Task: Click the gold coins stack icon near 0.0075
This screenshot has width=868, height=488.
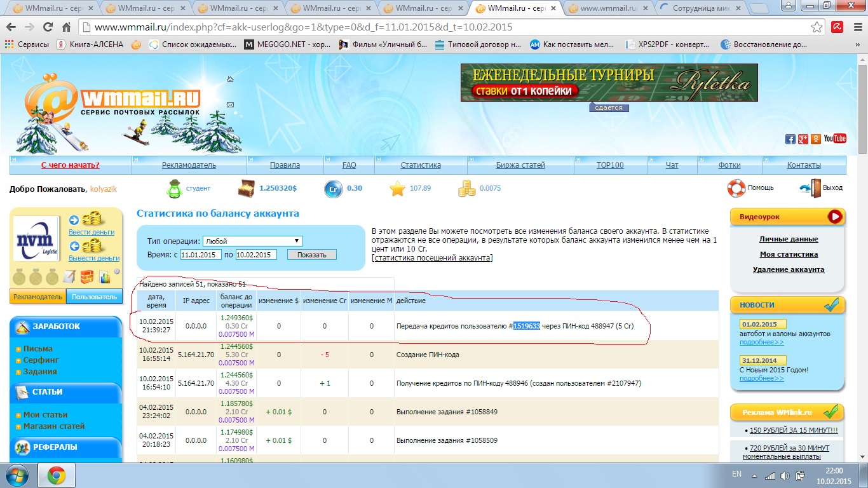Action: (x=466, y=189)
